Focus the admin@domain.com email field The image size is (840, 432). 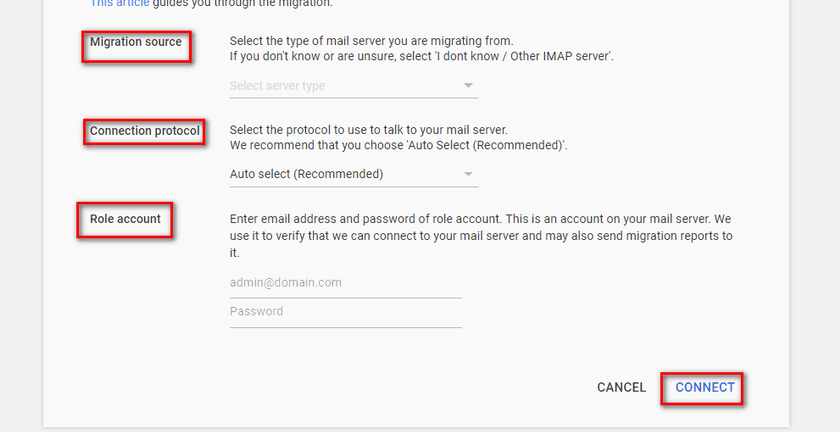click(x=345, y=283)
